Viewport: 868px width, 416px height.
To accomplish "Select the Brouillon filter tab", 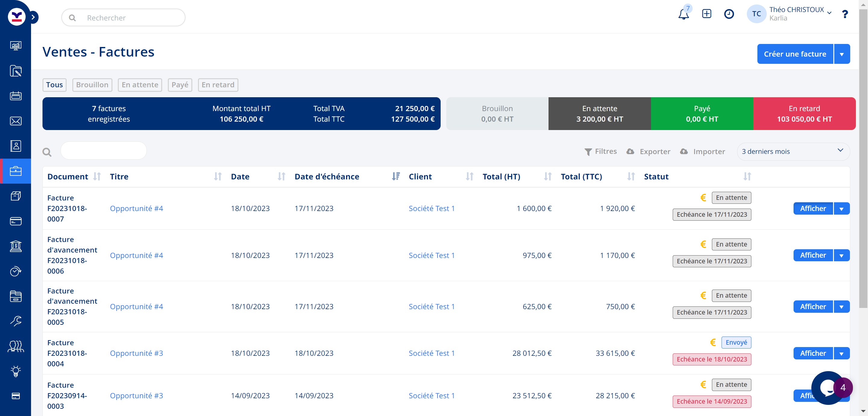I will [x=92, y=85].
